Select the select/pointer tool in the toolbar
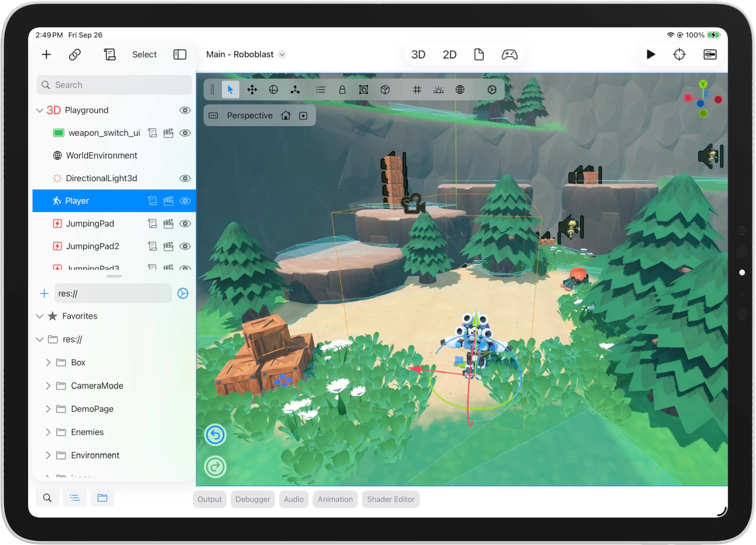This screenshot has height=545, width=756. click(230, 90)
